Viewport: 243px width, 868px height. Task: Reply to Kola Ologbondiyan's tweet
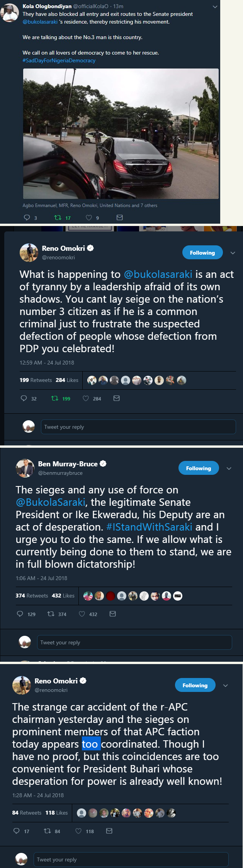(x=27, y=217)
